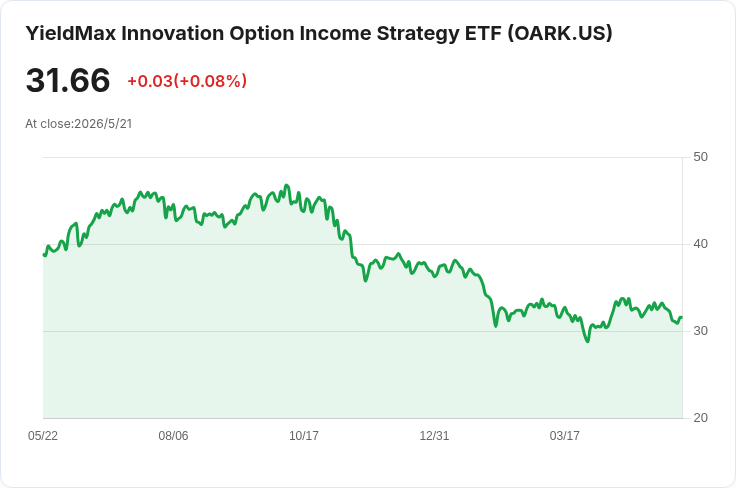Click the 05/22 date label on x-axis
This screenshot has height=488, width=736.
(x=43, y=435)
